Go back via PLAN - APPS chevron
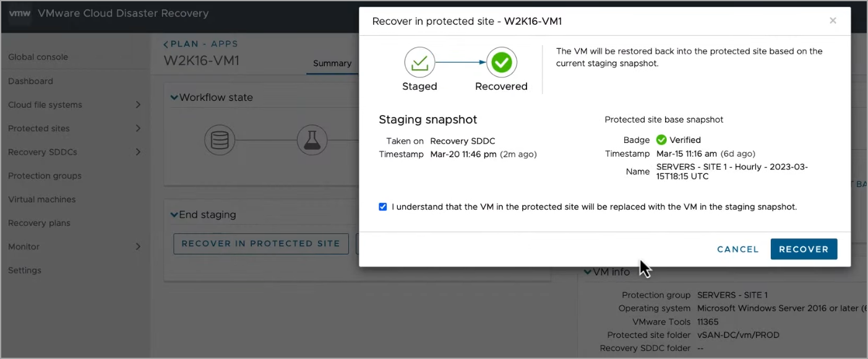The image size is (868, 359). click(166, 44)
